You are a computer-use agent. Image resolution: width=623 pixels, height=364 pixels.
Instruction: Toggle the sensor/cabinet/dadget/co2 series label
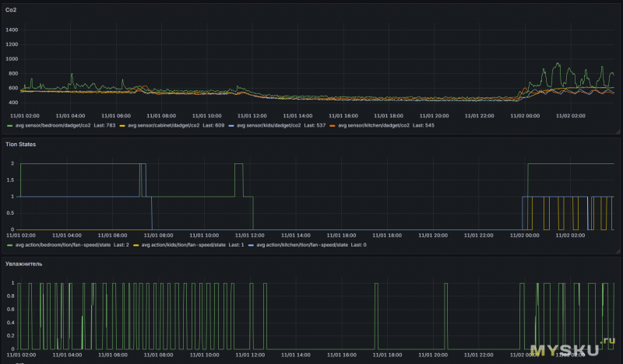[x=164, y=125]
